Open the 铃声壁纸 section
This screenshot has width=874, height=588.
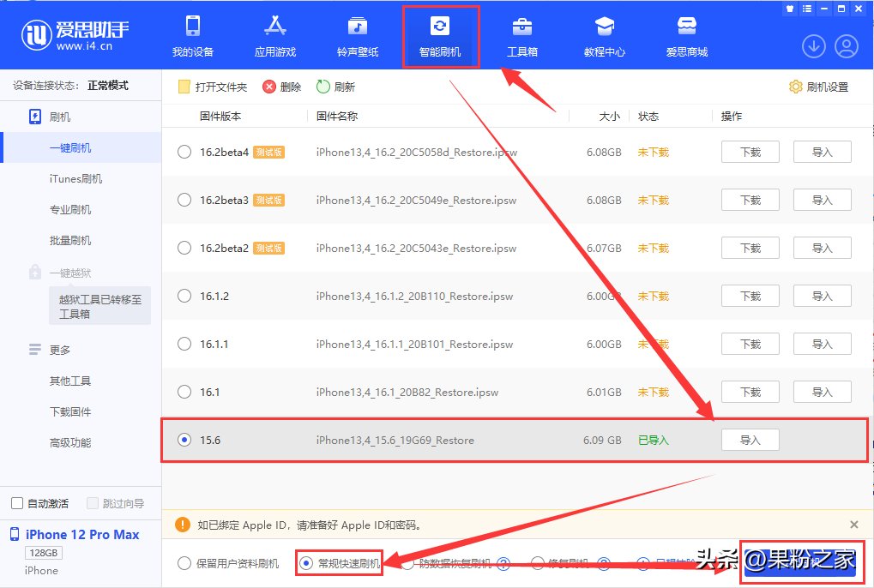[x=358, y=37]
